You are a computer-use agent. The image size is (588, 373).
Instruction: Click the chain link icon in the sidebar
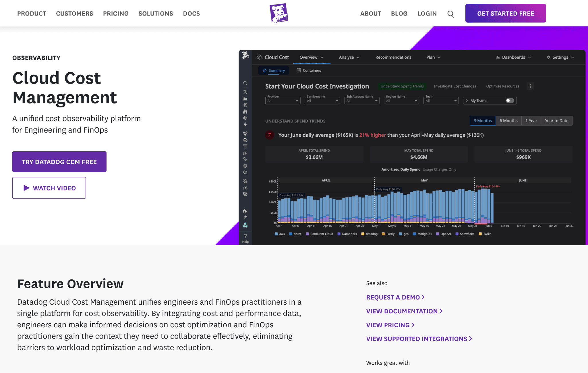[245, 159]
